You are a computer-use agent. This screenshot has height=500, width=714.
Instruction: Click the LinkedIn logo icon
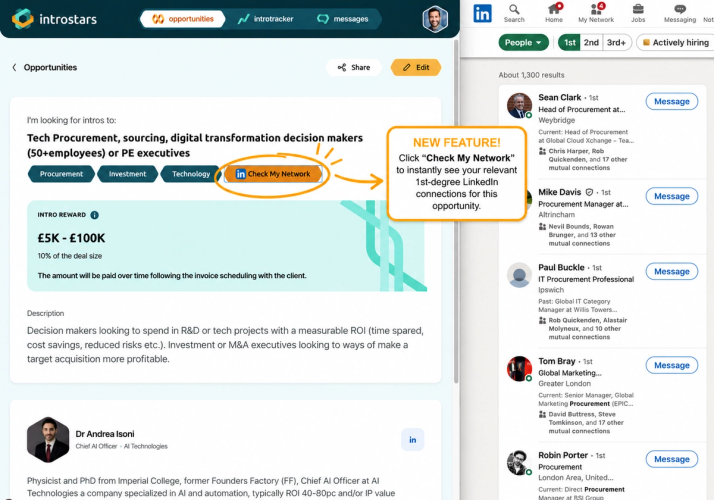pos(482,13)
